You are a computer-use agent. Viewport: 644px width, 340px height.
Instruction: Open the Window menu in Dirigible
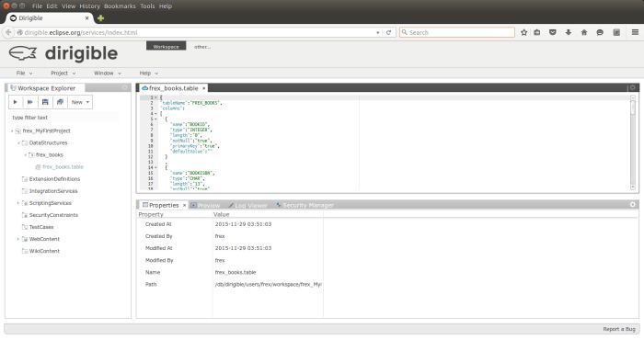pyautogui.click(x=108, y=73)
